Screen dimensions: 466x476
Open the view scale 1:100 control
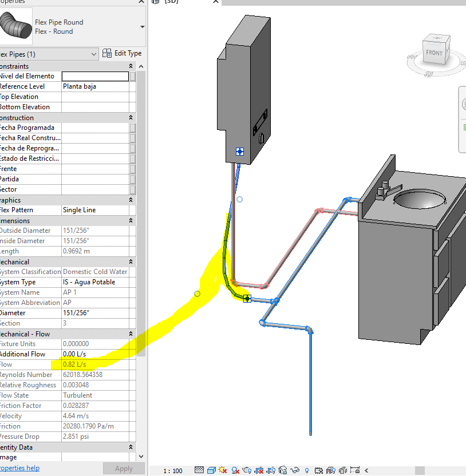tap(172, 469)
